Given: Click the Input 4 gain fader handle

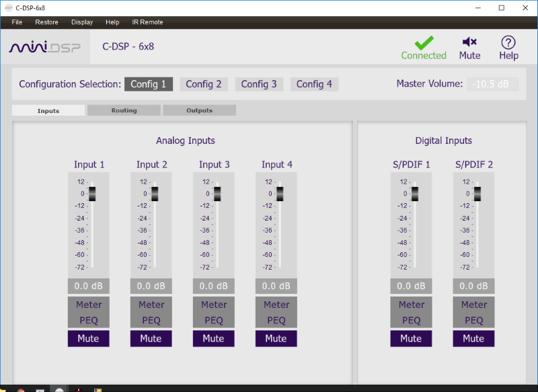Looking at the screenshot, I should click(280, 194).
